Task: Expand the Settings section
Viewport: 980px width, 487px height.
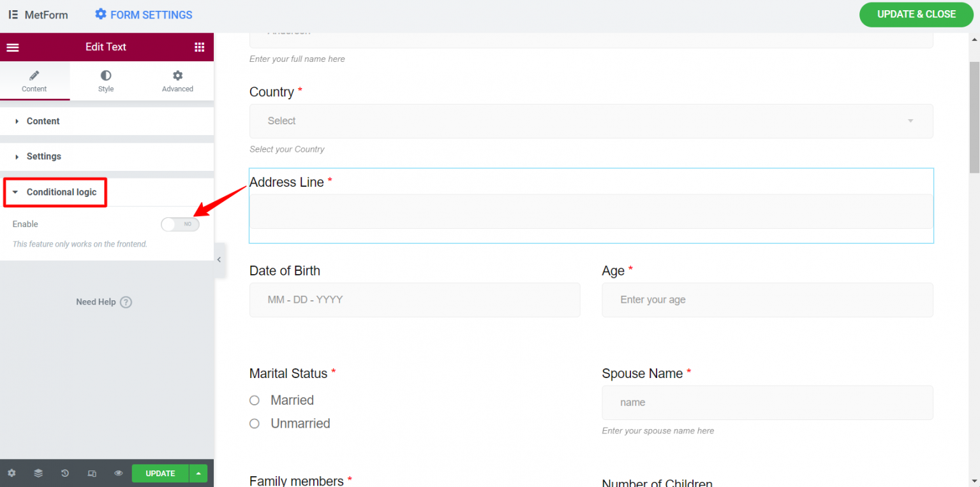Action: (44, 156)
